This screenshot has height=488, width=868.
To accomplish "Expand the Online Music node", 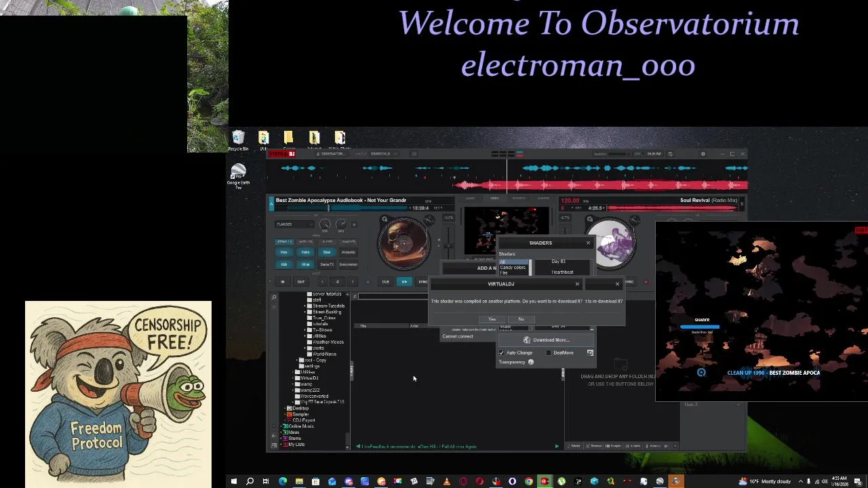I will [x=282, y=426].
